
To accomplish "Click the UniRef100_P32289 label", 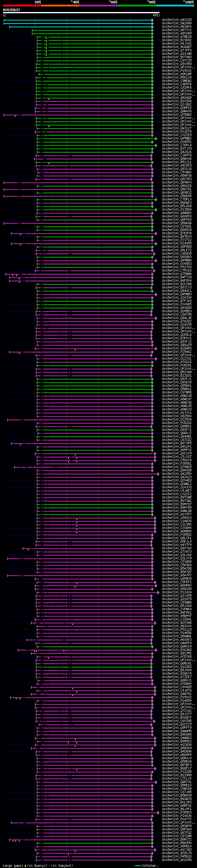I will [x=177, y=771].
